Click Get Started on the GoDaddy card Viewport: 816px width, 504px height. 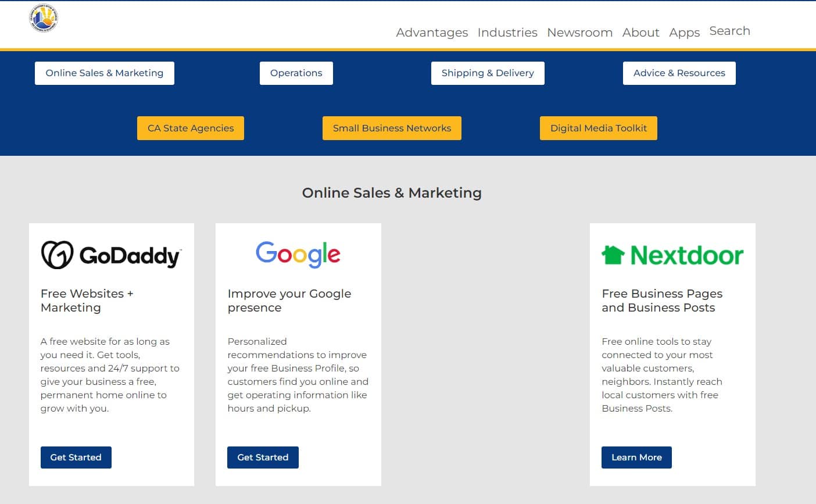click(76, 457)
